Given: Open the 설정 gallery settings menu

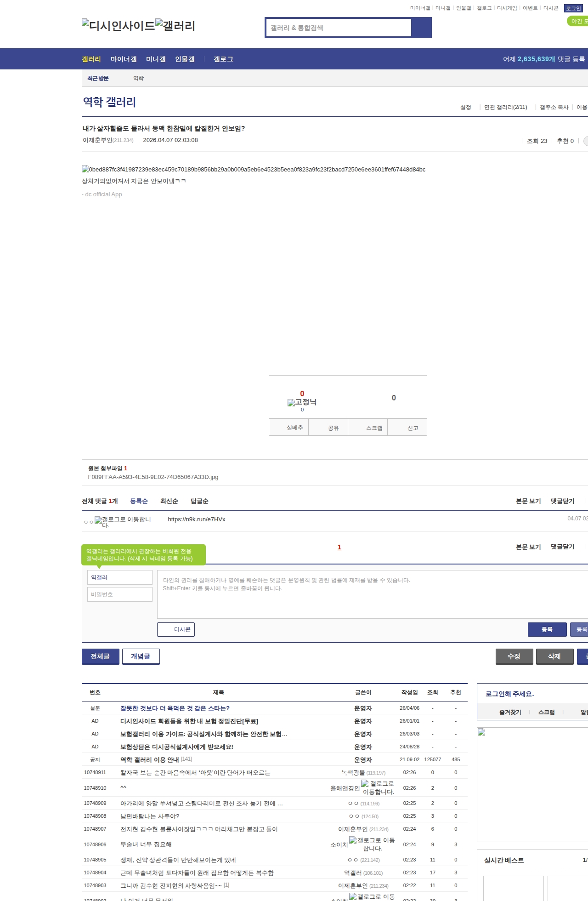Looking at the screenshot, I should 466,107.
